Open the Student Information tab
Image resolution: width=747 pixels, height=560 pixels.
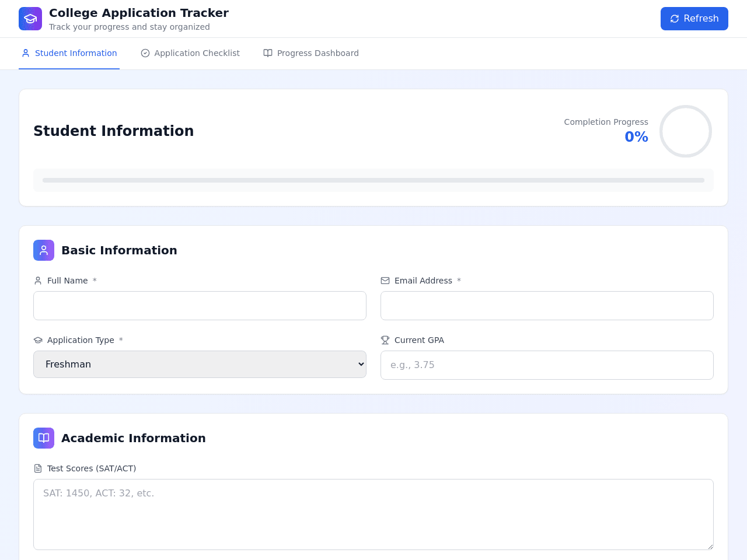[x=69, y=53]
